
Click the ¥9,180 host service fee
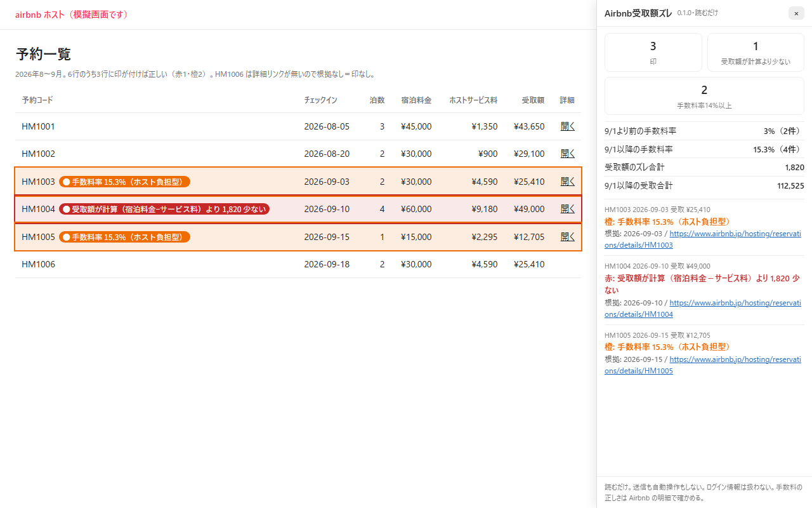pos(485,209)
